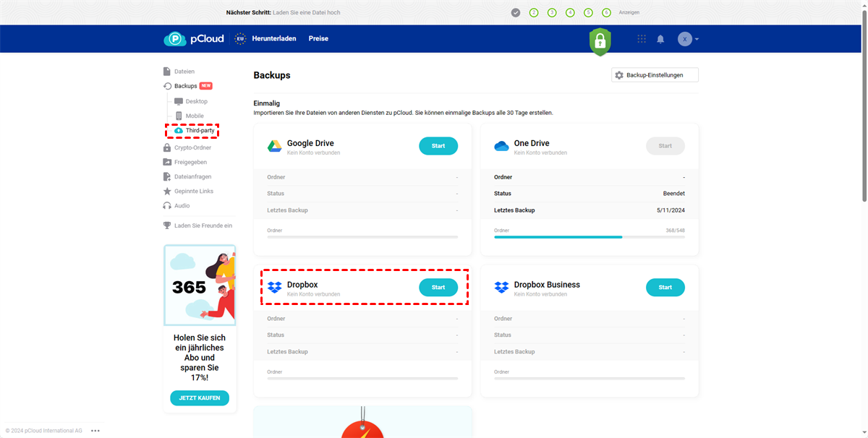Start the Dropbox backup
The width and height of the screenshot is (868, 438).
[438, 288]
